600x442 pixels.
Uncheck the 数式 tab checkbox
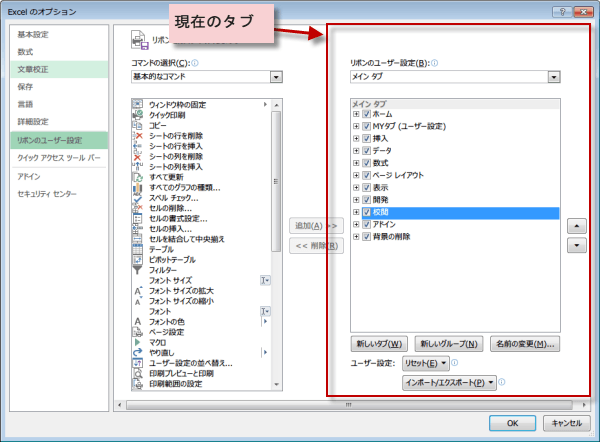(367, 163)
